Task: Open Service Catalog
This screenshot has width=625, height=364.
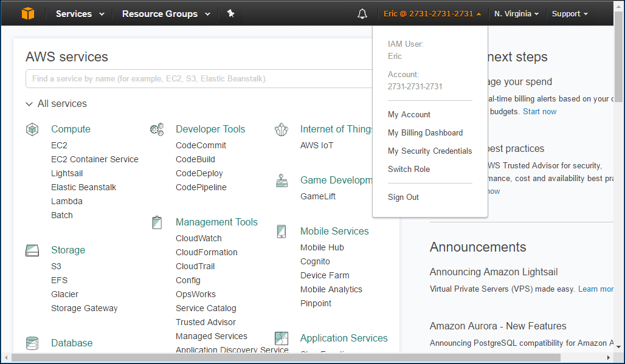Action: tap(206, 308)
